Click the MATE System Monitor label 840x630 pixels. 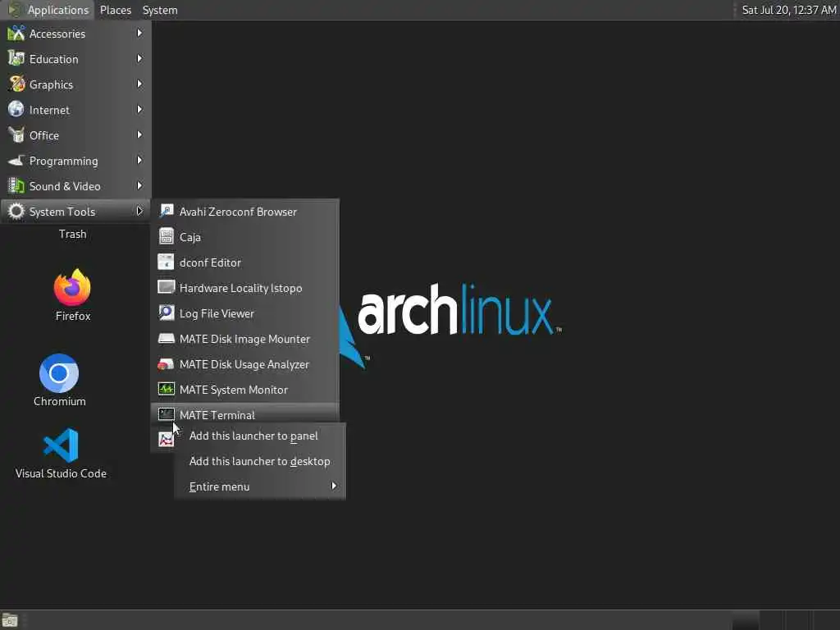click(x=234, y=390)
